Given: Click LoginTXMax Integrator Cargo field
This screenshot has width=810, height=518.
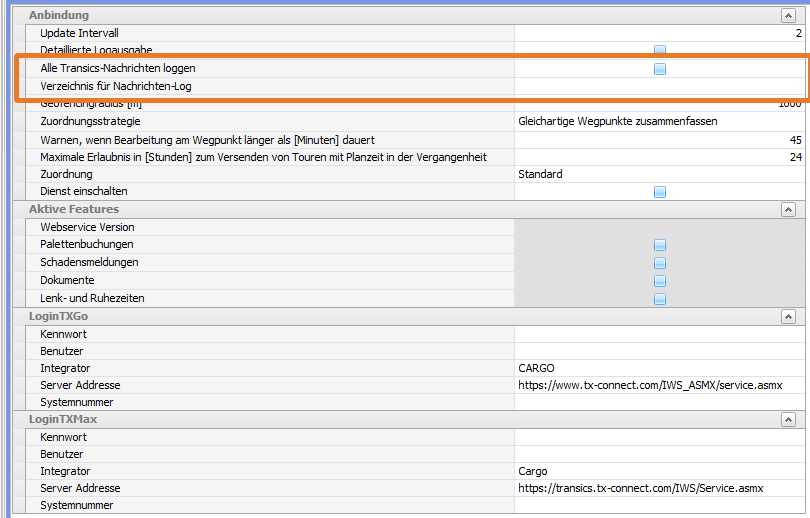Looking at the screenshot, I should (659, 471).
